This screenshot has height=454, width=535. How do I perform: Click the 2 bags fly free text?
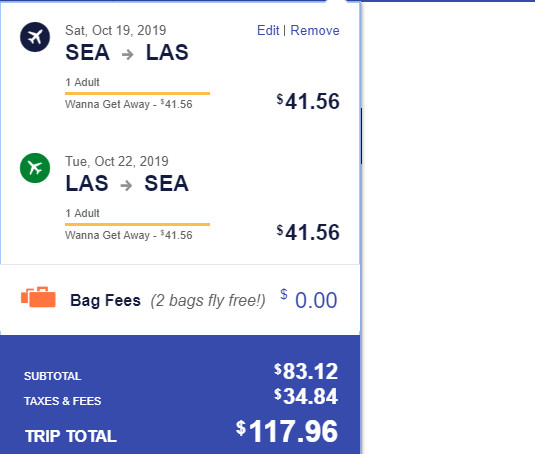click(x=208, y=301)
